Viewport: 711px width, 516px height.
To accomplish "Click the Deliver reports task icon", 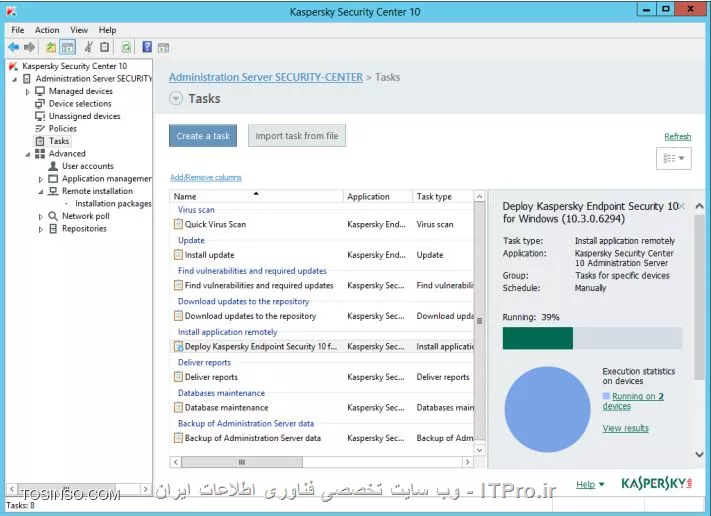I will (178, 377).
